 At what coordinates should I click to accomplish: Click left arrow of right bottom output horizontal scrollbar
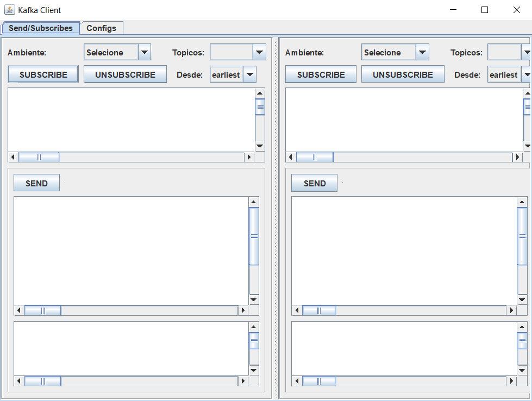pyautogui.click(x=297, y=381)
